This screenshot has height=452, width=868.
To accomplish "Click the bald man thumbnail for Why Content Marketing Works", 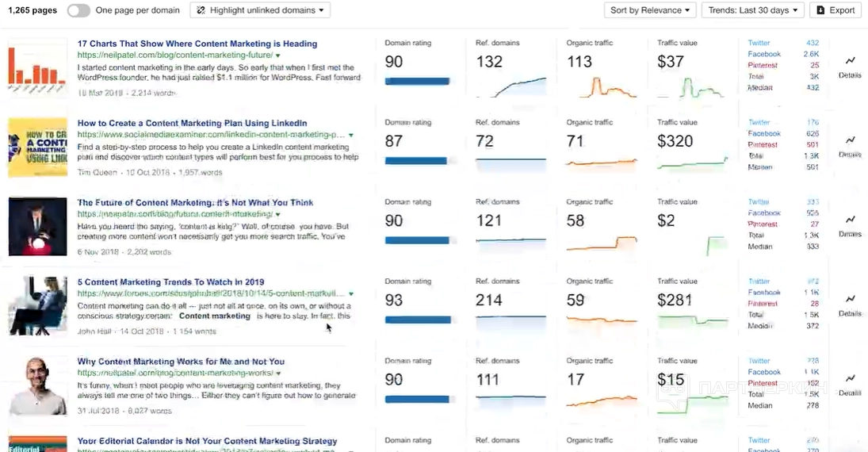I will [37, 385].
